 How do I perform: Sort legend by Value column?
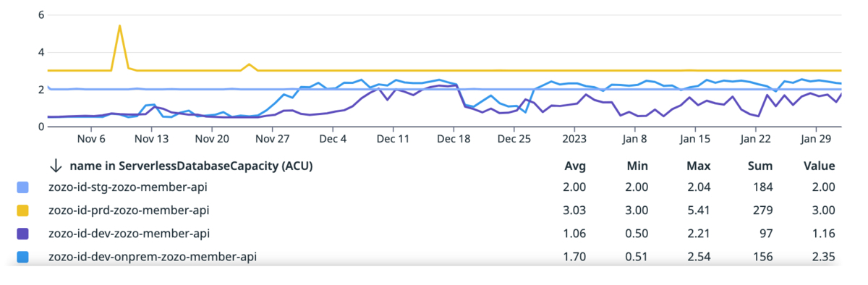pyautogui.click(x=820, y=166)
